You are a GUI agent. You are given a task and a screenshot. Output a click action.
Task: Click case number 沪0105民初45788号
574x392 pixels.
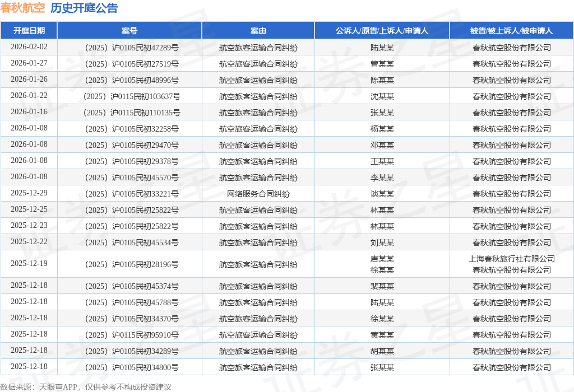(132, 302)
